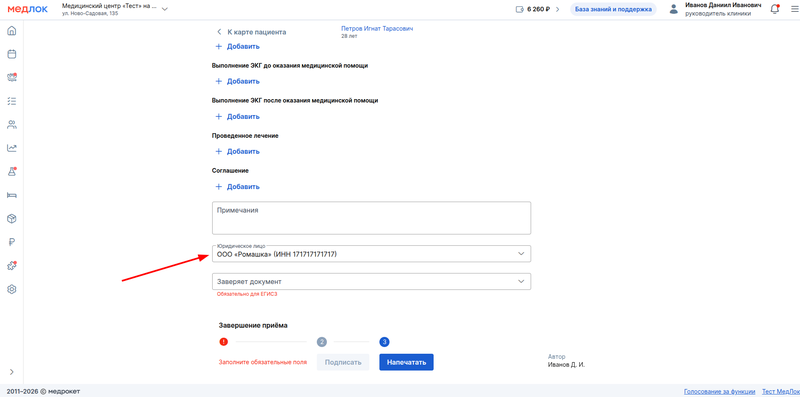Image resolution: width=800 pixels, height=397 pixels.
Task: Click the МедЛок logo
Action: point(28,9)
